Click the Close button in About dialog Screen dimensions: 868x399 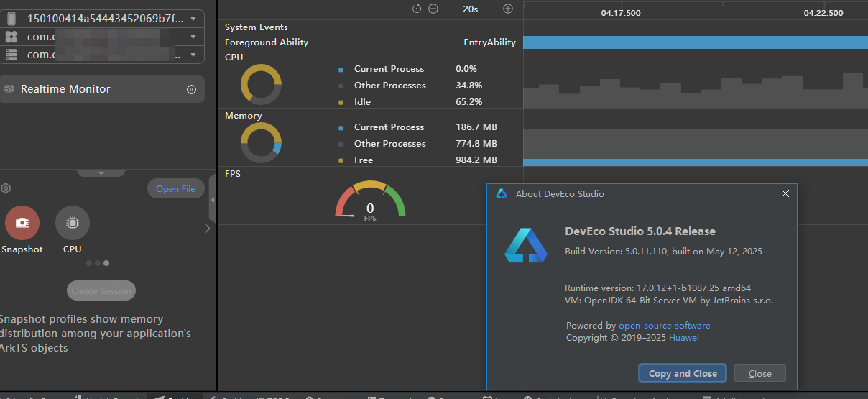[759, 374]
